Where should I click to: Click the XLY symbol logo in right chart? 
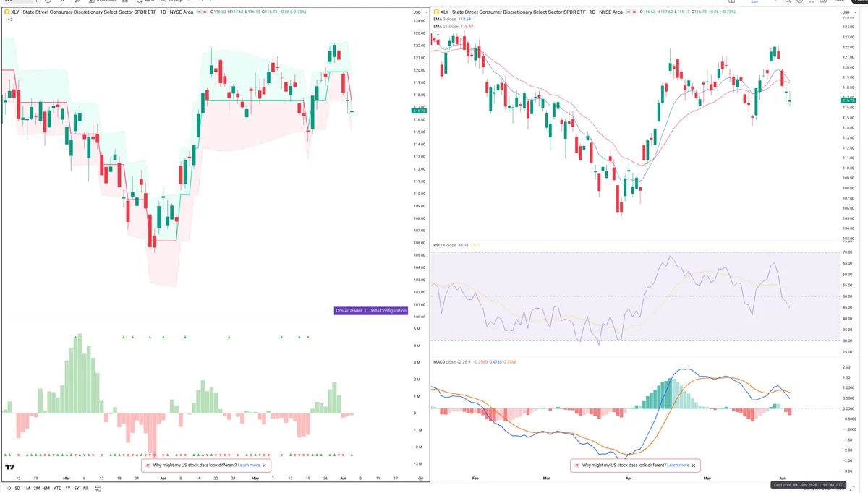coord(436,12)
